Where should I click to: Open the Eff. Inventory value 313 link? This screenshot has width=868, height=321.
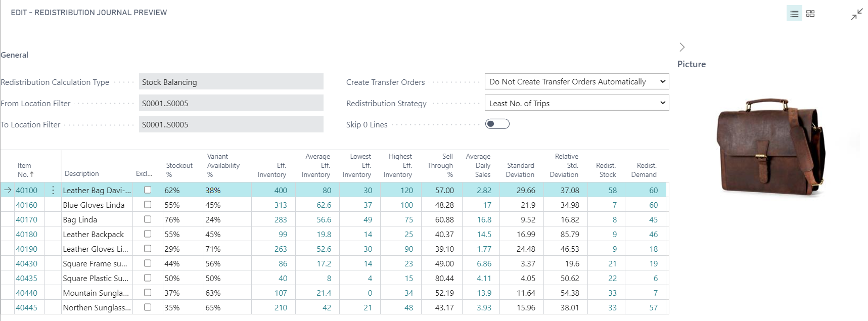281,205
